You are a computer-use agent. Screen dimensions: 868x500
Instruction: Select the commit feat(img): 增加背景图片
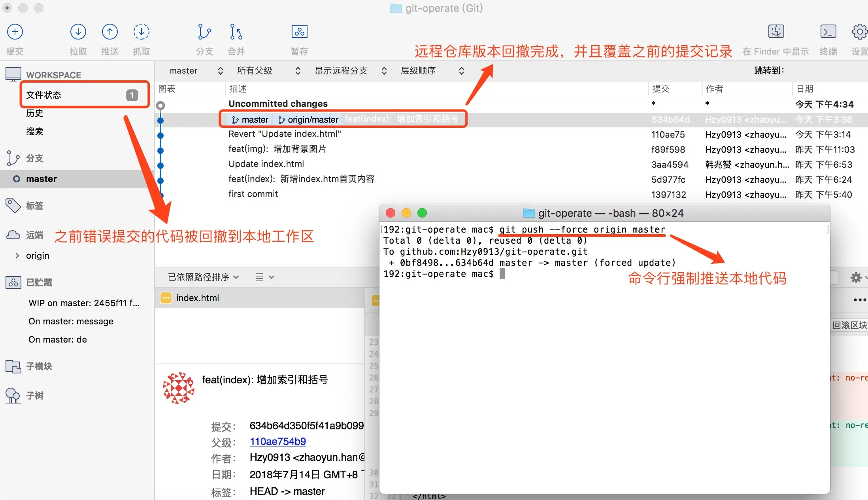pyautogui.click(x=511, y=149)
